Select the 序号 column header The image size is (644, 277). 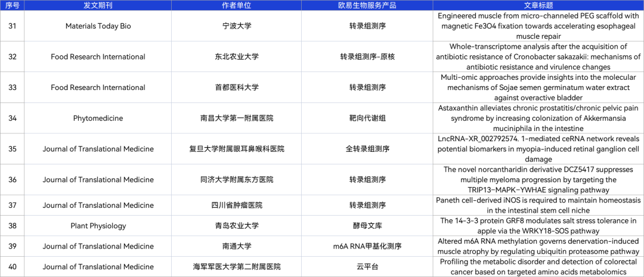tap(13, 5)
